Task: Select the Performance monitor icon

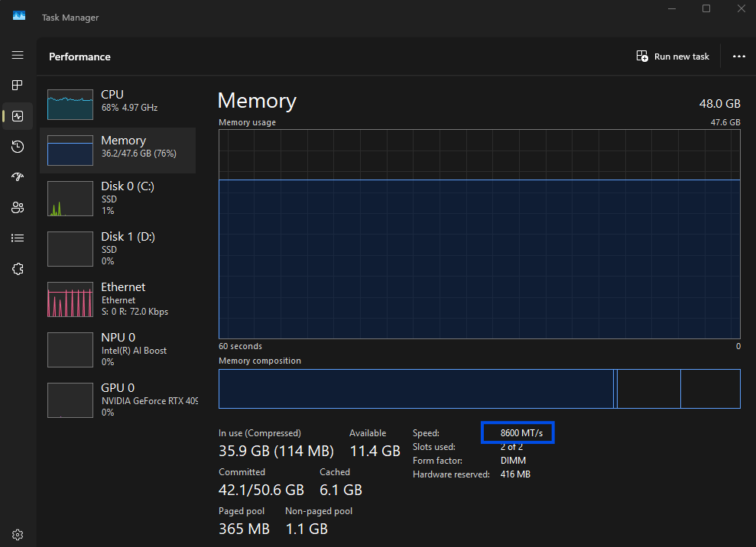Action: click(x=17, y=116)
